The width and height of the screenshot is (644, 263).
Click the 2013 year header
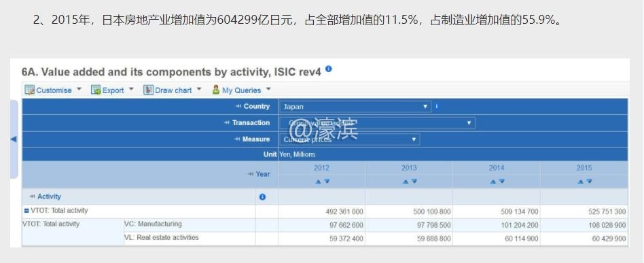[409, 168]
